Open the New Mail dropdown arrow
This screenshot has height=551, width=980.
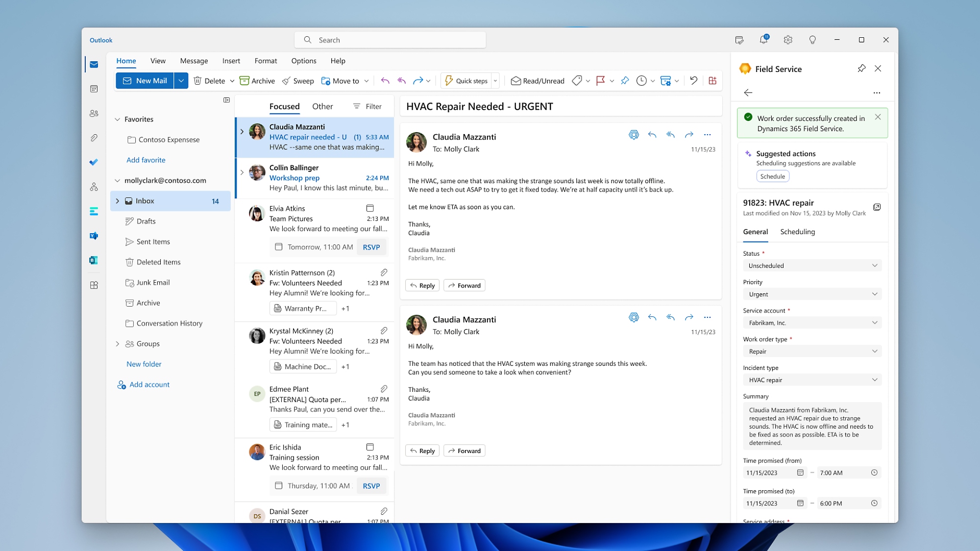181,81
